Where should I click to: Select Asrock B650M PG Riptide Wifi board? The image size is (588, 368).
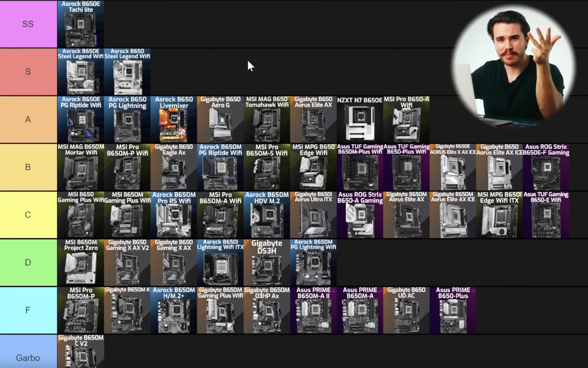[220, 167]
